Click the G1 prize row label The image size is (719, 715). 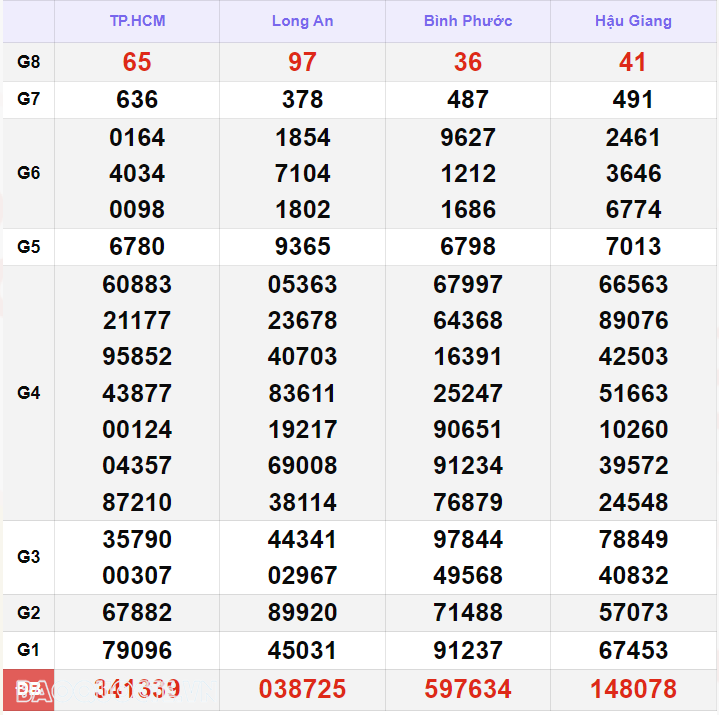point(29,650)
